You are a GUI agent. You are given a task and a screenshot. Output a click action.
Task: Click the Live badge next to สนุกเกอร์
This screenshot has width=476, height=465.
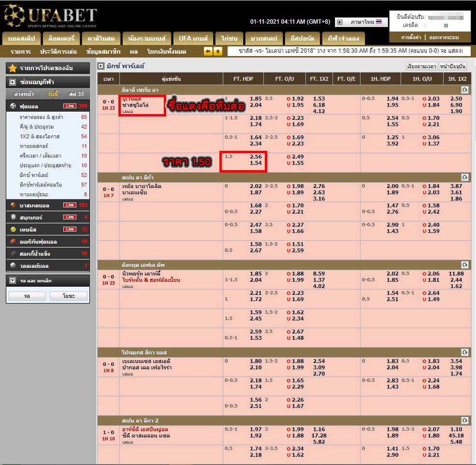click(x=70, y=217)
